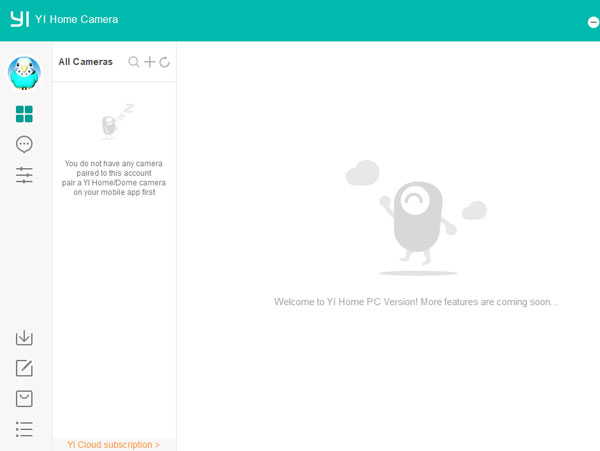Open the messages speech bubble icon
Screen dimensions: 600x451
tap(24, 144)
